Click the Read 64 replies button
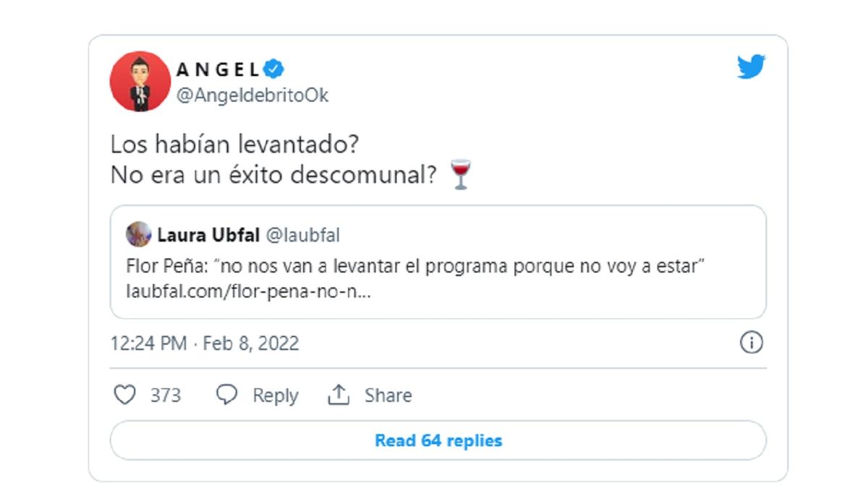The image size is (868, 488). tap(438, 440)
